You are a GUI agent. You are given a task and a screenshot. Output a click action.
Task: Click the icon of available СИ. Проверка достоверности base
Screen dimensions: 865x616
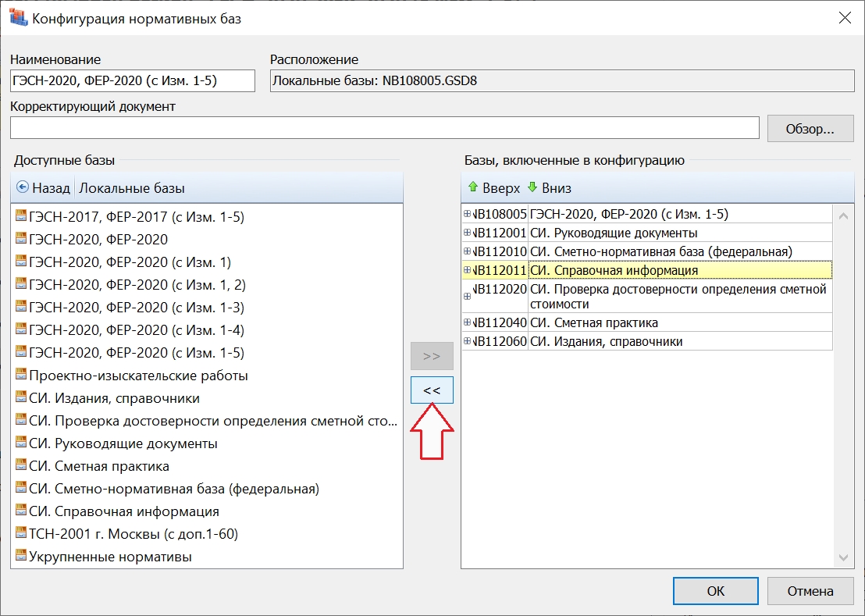pyautogui.click(x=21, y=420)
